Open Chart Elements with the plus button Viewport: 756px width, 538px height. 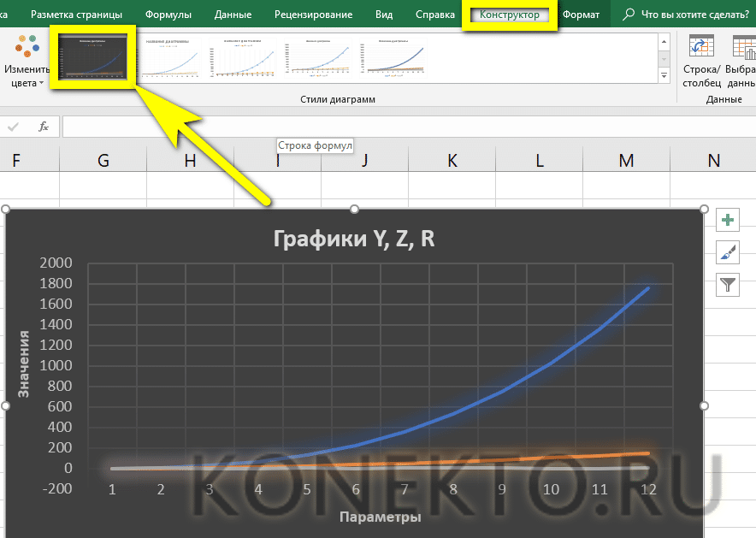(728, 221)
